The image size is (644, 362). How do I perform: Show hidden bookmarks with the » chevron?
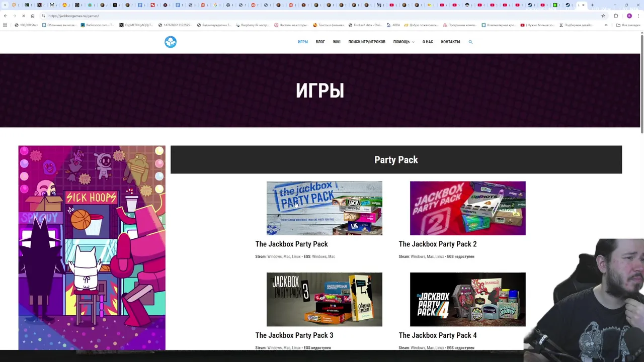[x=606, y=25]
